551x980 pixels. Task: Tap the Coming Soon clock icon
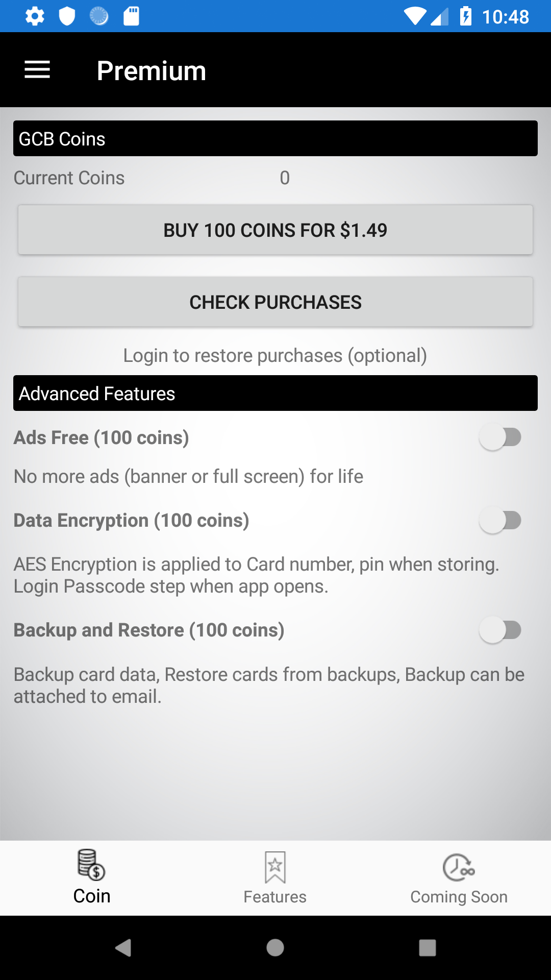click(x=459, y=867)
